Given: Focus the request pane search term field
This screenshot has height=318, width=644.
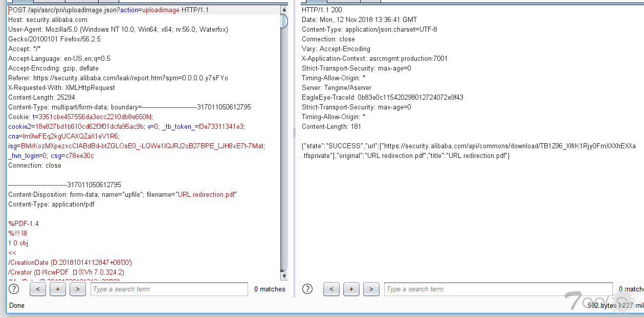Looking at the screenshot, I should pyautogui.click(x=169, y=289).
